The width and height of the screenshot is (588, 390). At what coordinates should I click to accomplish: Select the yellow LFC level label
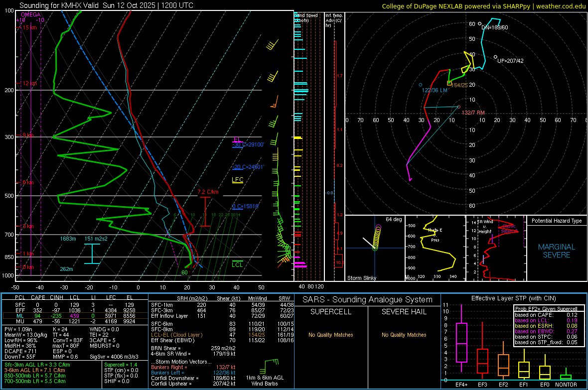237,180
